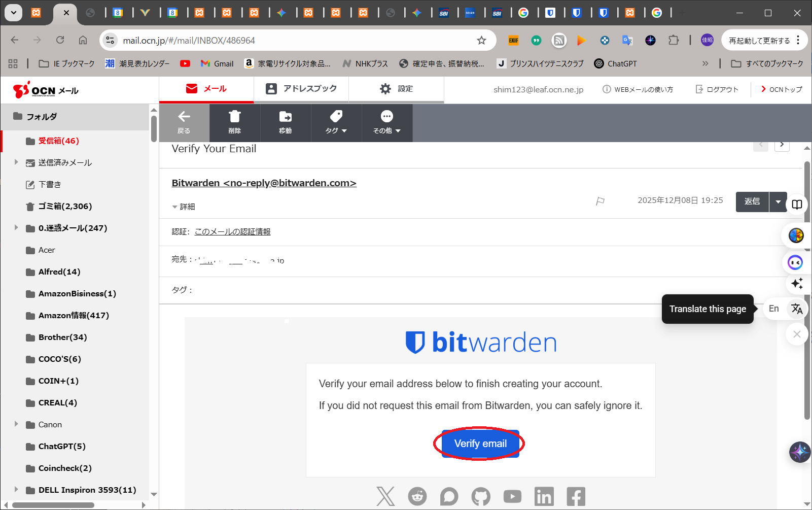
Task: Flag this email with the flag icon
Action: [600, 201]
